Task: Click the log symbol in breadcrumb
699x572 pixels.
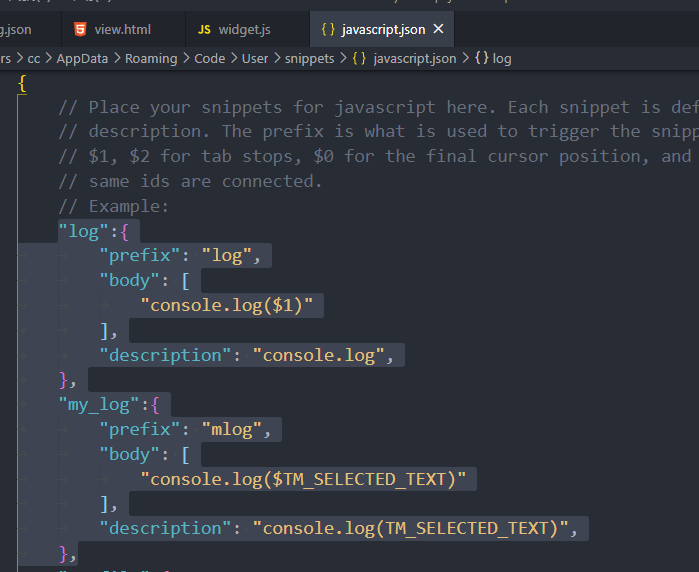Action: pos(502,58)
